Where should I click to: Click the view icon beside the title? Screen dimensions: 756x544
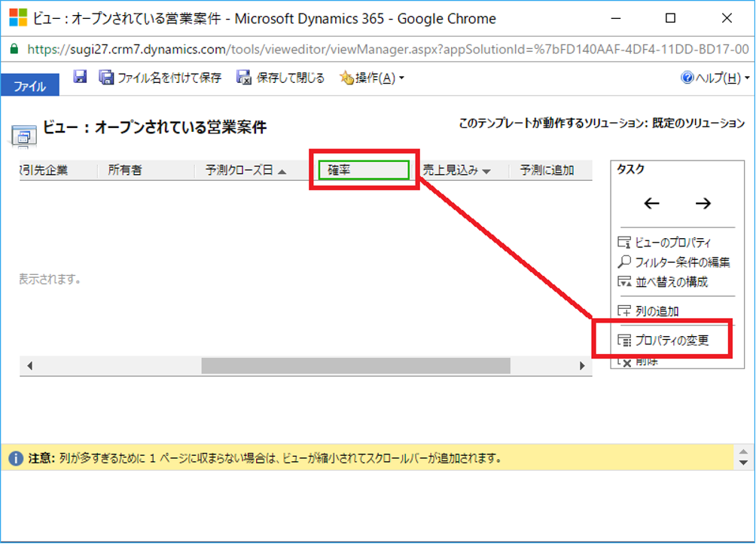23,136
